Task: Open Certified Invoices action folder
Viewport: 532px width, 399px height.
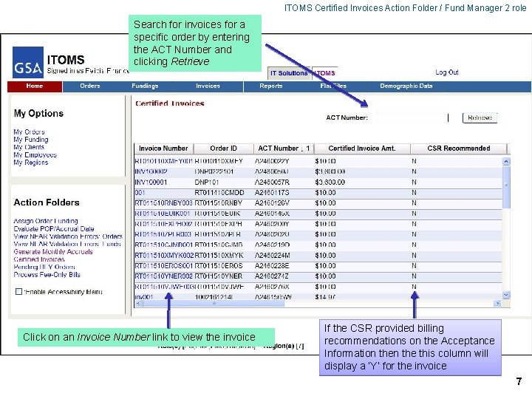Action: click(x=39, y=259)
